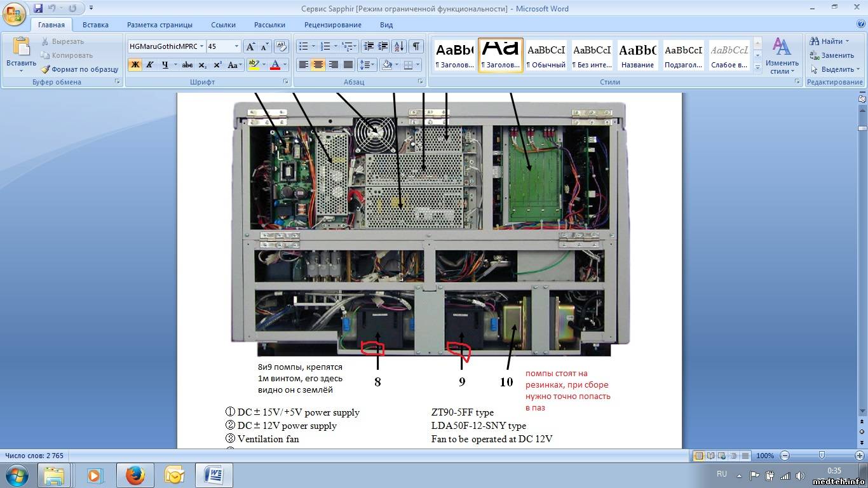Click the Increase Indent icon

coord(383,46)
